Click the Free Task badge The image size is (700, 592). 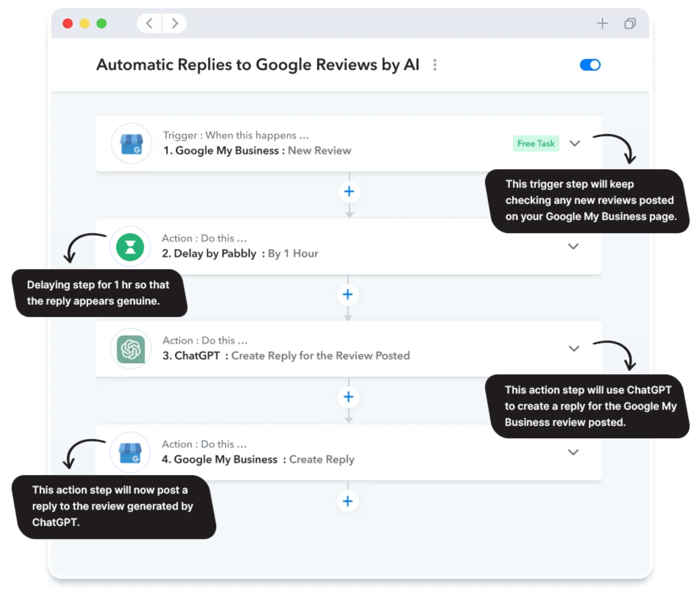(x=536, y=143)
